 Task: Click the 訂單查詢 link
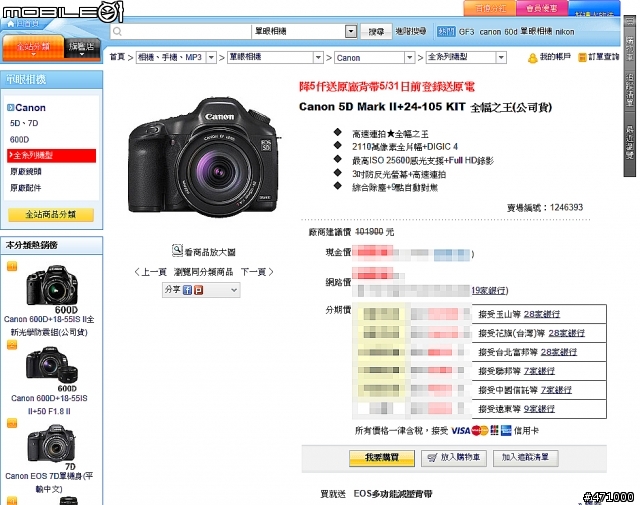tap(603, 57)
